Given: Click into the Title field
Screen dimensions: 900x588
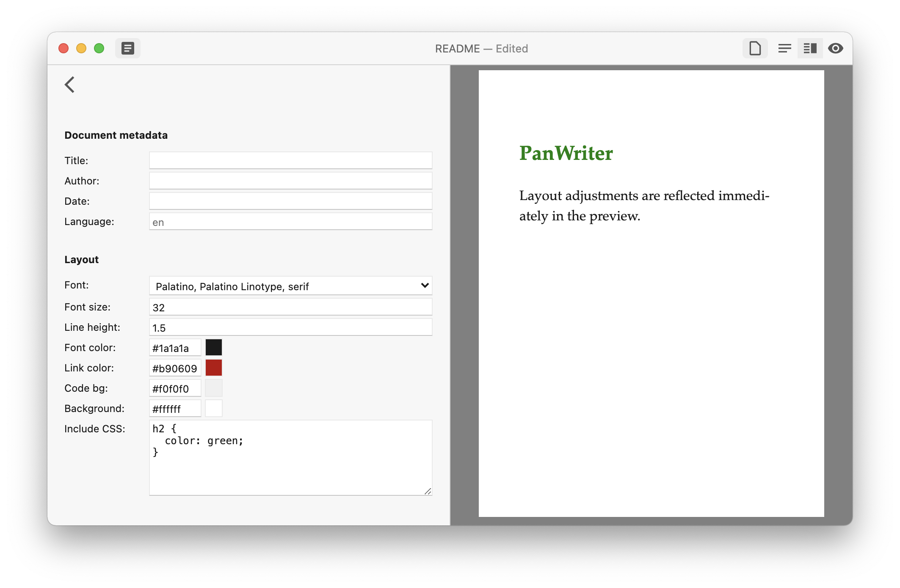Looking at the screenshot, I should tap(290, 161).
